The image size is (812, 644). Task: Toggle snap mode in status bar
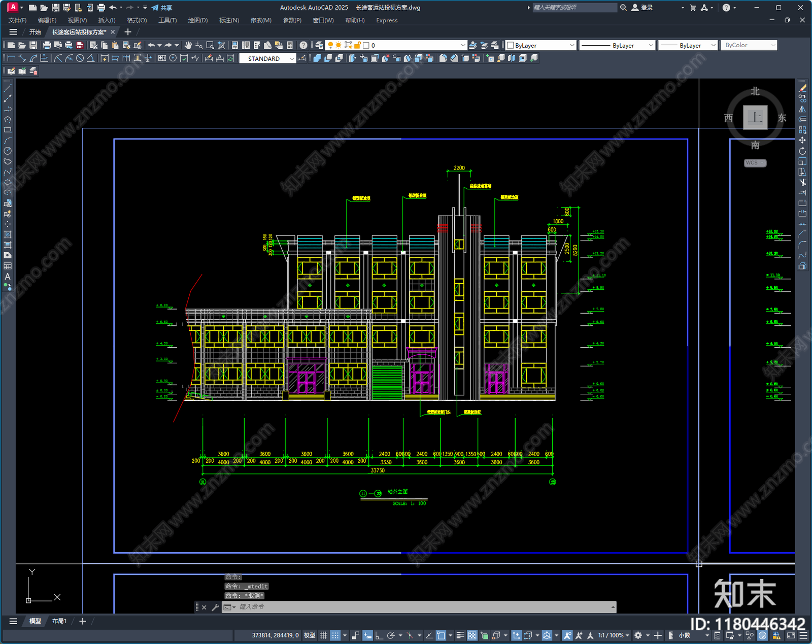click(335, 635)
